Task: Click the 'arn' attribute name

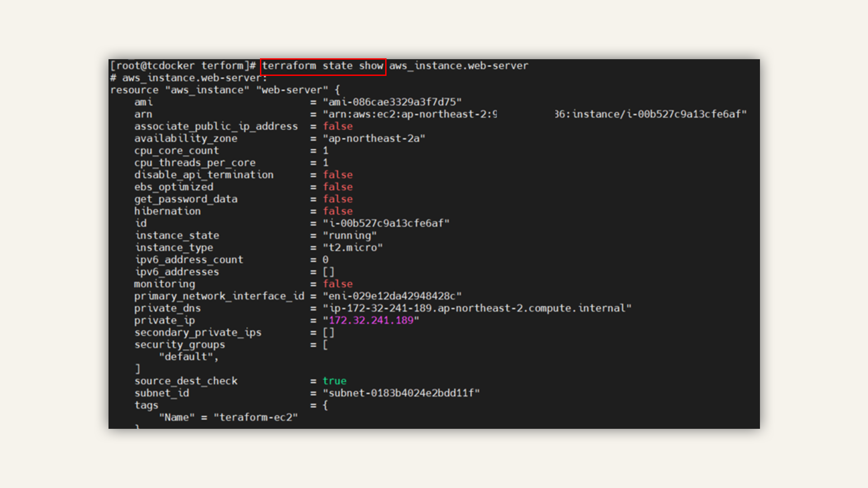Action: (x=143, y=114)
